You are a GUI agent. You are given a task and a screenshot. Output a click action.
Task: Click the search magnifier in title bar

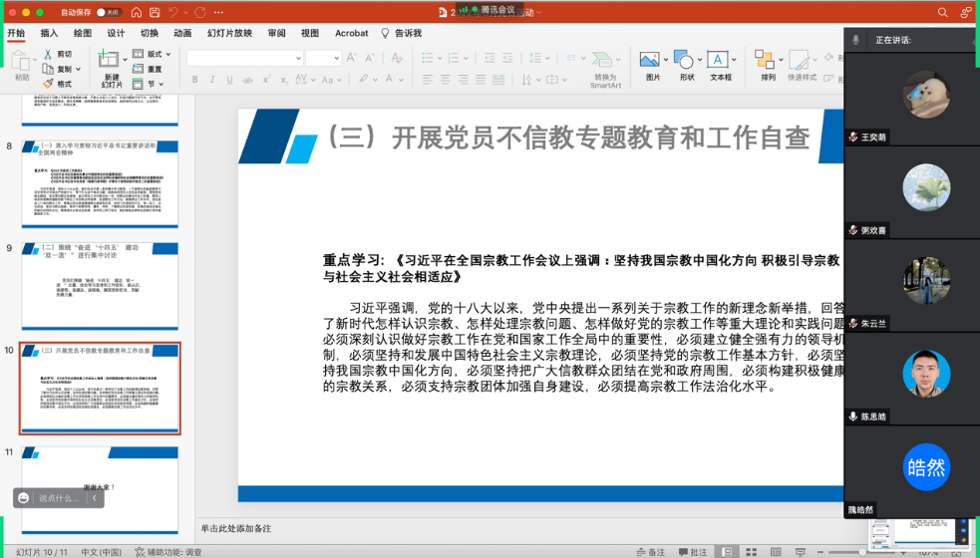(942, 12)
